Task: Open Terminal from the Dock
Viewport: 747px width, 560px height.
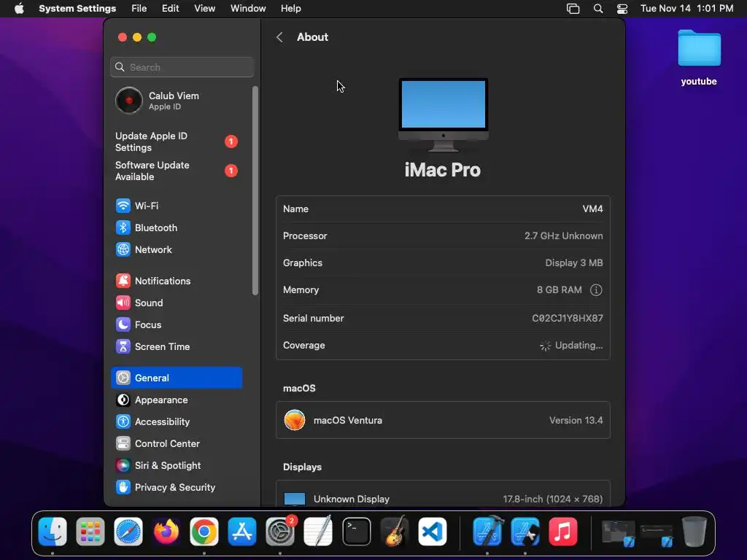Action: click(356, 532)
